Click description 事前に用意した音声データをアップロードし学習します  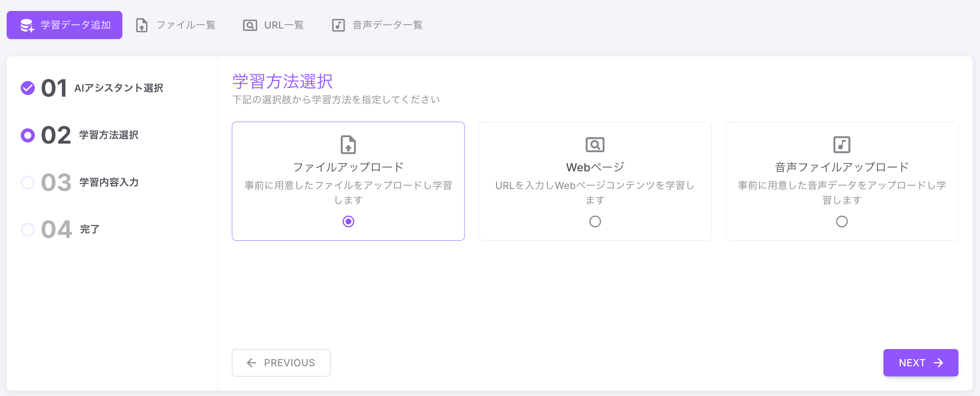[x=842, y=193]
